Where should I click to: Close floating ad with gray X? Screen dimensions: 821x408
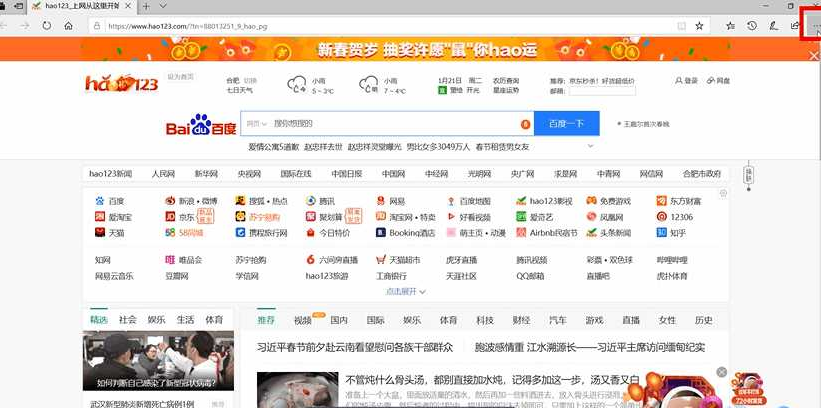722,372
